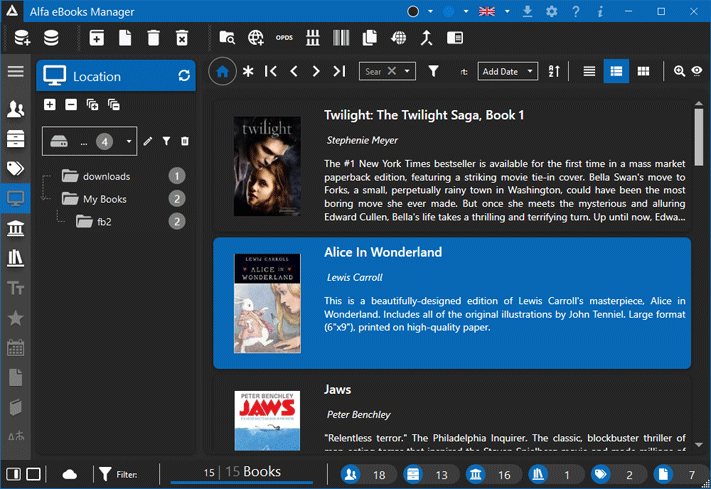
Task: Open the Add Date sort dropdown
Action: 507,71
